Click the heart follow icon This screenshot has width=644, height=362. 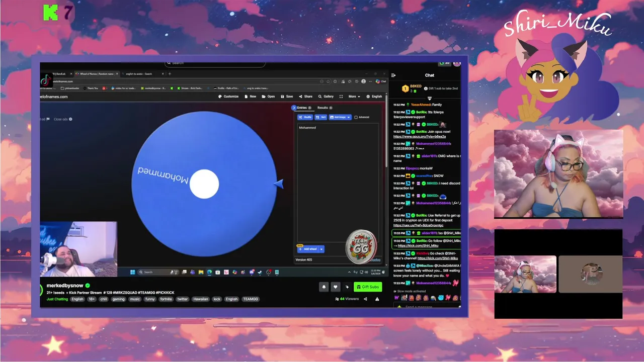[336, 287]
